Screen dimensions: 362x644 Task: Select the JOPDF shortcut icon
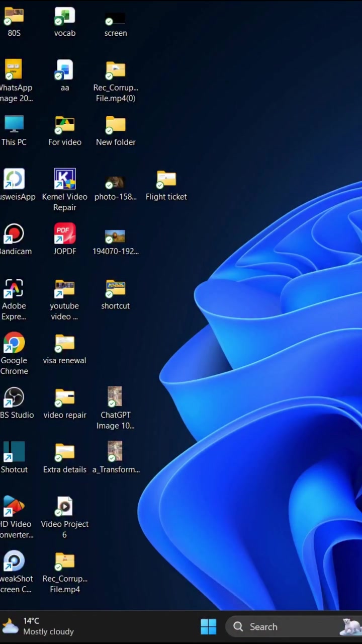coord(65,233)
